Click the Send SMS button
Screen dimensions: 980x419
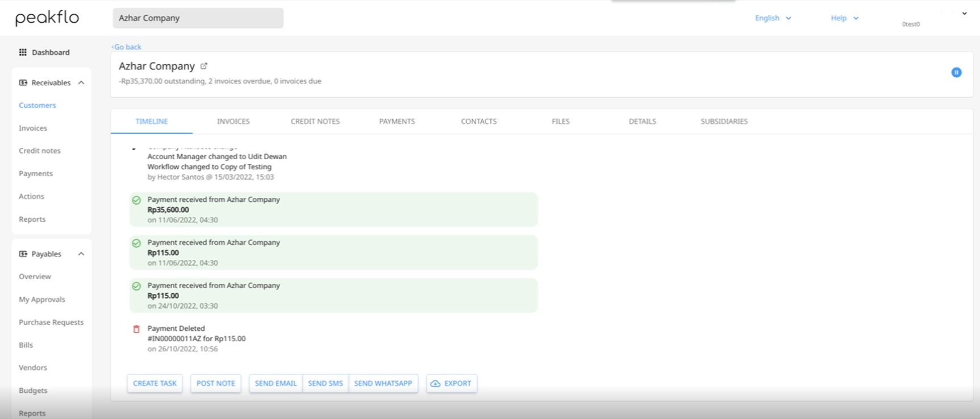click(x=326, y=384)
